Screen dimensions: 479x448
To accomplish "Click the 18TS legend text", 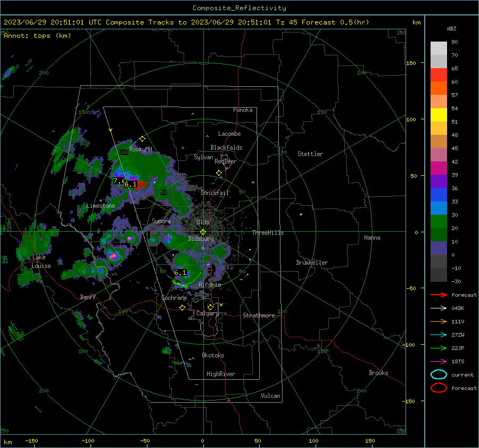I will point(458,362).
